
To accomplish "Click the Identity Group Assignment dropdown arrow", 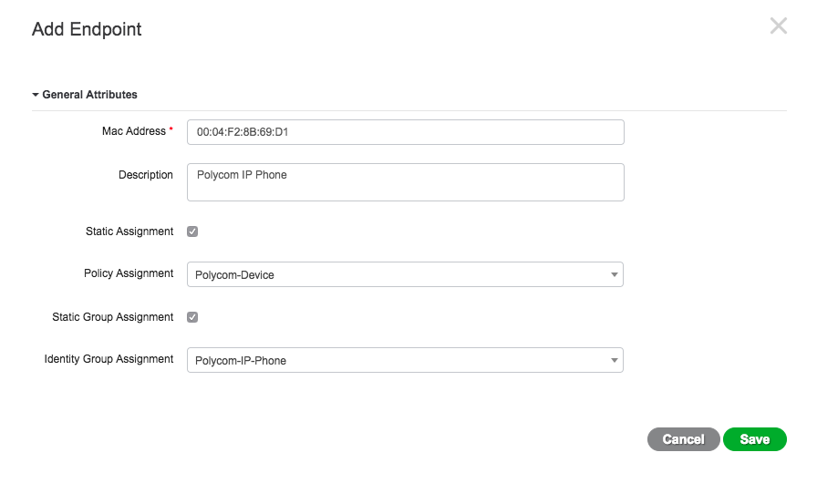I will (x=614, y=360).
